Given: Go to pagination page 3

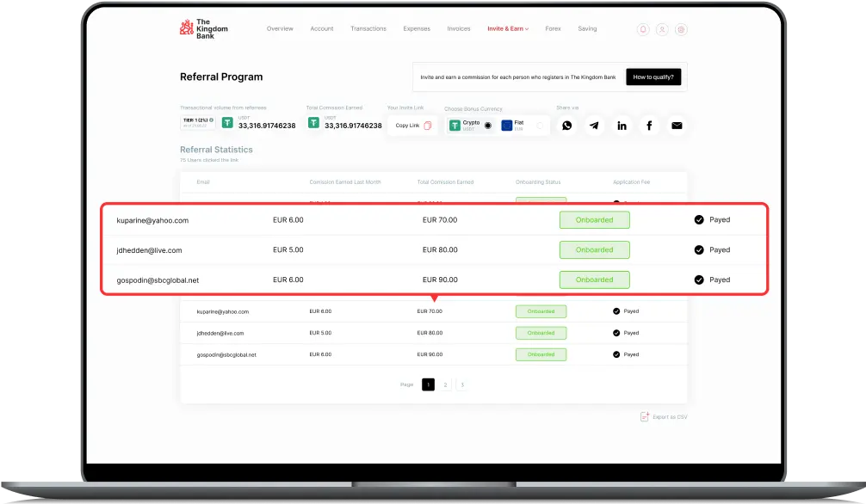Looking at the screenshot, I should tap(462, 384).
